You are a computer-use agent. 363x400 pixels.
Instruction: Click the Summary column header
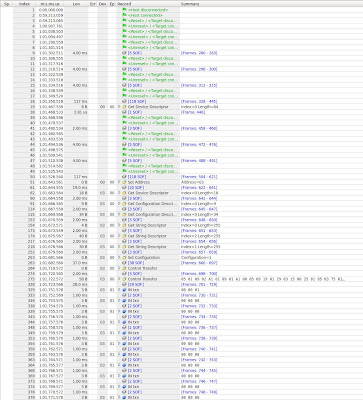pyautogui.click(x=271, y=4)
